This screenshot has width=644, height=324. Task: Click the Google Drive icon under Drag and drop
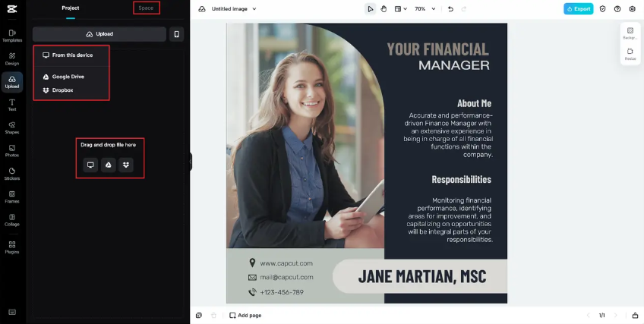[x=109, y=165]
